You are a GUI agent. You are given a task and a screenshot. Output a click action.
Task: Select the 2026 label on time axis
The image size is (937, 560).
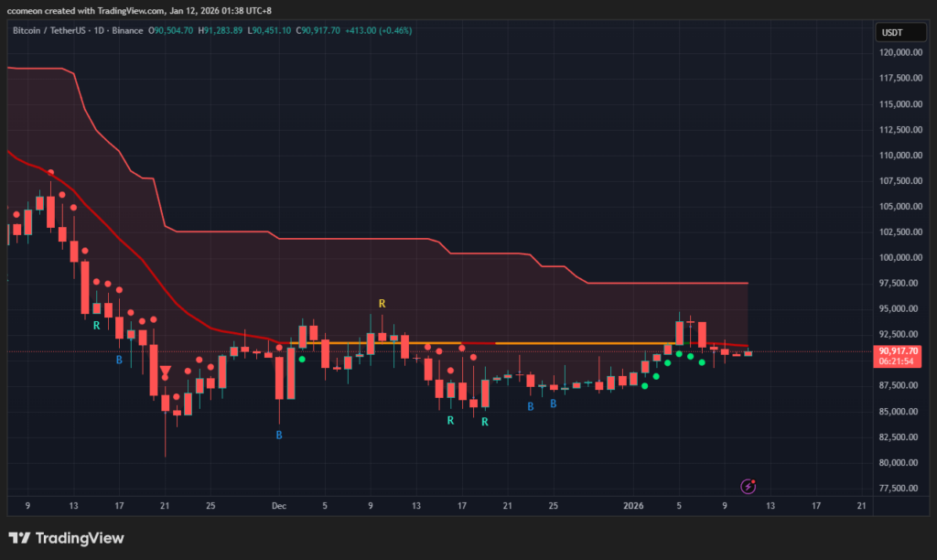633,505
